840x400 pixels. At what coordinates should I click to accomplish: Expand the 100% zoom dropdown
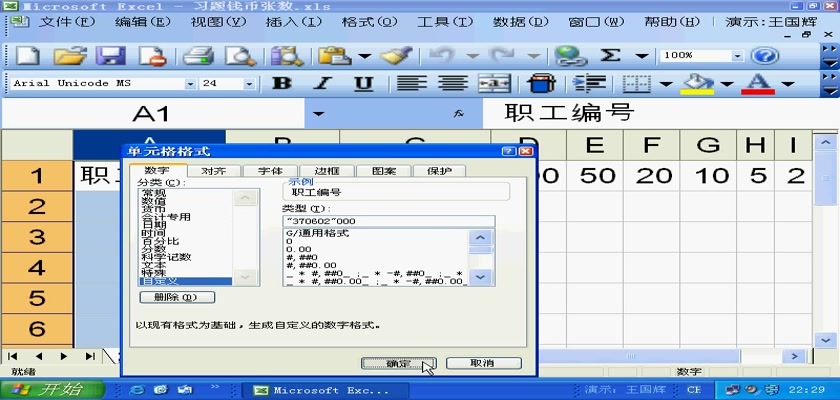pos(738,56)
